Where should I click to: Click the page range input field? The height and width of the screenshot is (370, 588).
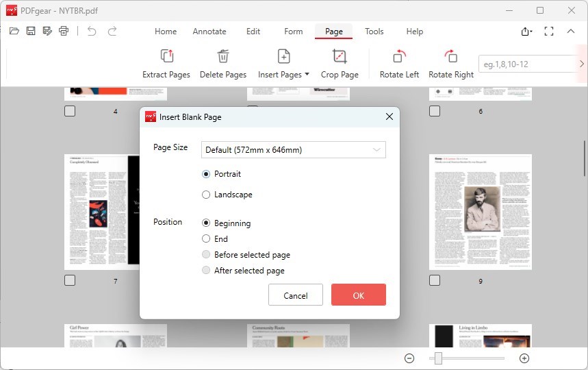526,64
